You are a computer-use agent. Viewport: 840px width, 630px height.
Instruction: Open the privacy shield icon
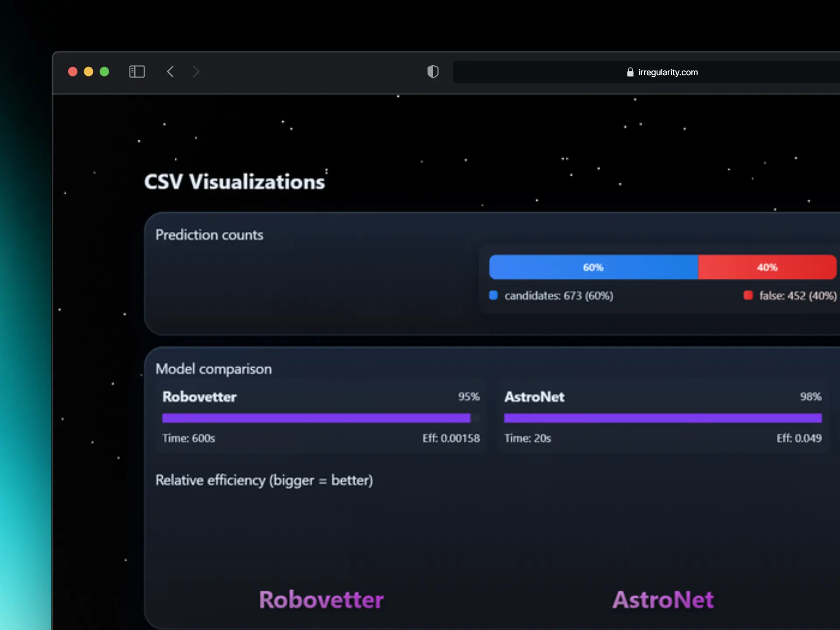433,72
